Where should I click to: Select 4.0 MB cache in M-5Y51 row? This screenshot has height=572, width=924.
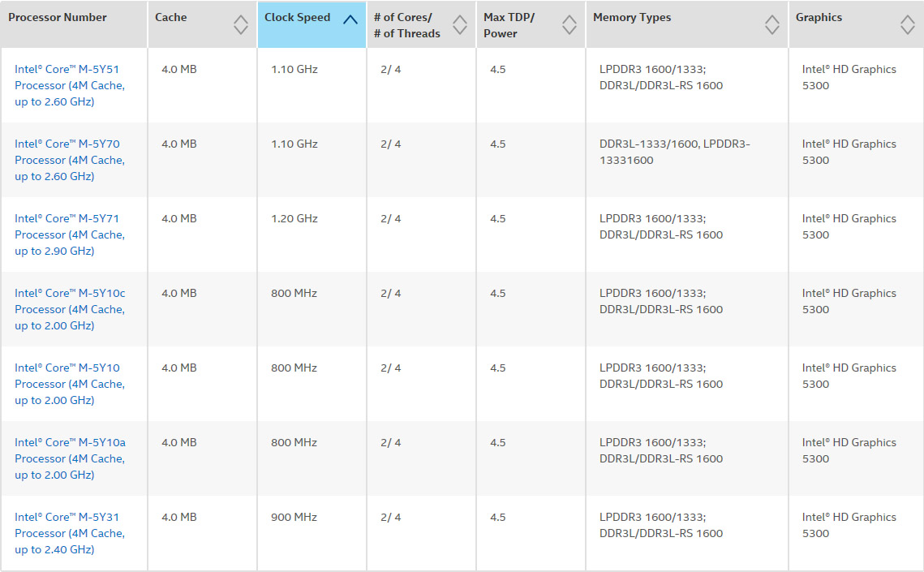179,70
